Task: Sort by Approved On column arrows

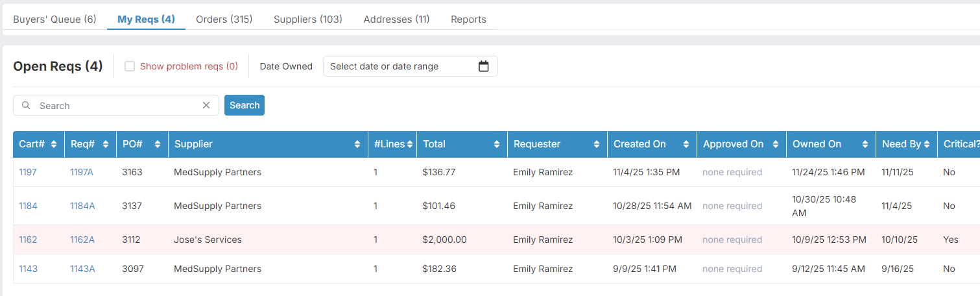Action: [x=776, y=144]
